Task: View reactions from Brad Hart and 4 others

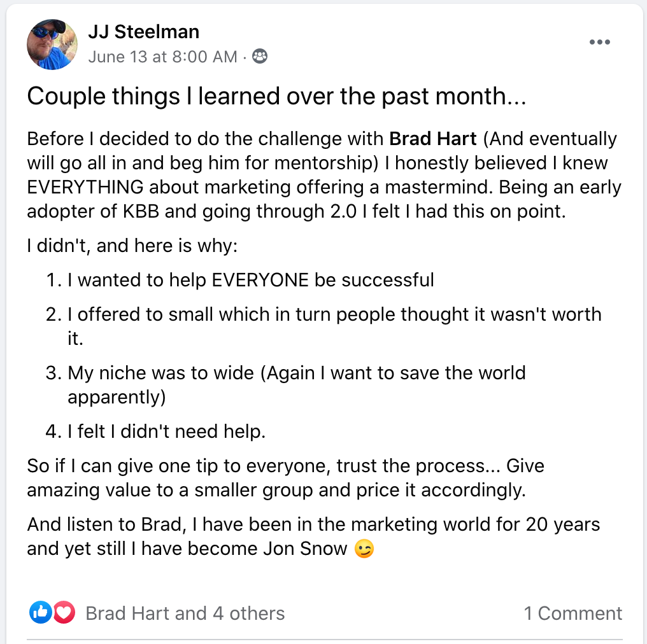Action: (x=185, y=613)
